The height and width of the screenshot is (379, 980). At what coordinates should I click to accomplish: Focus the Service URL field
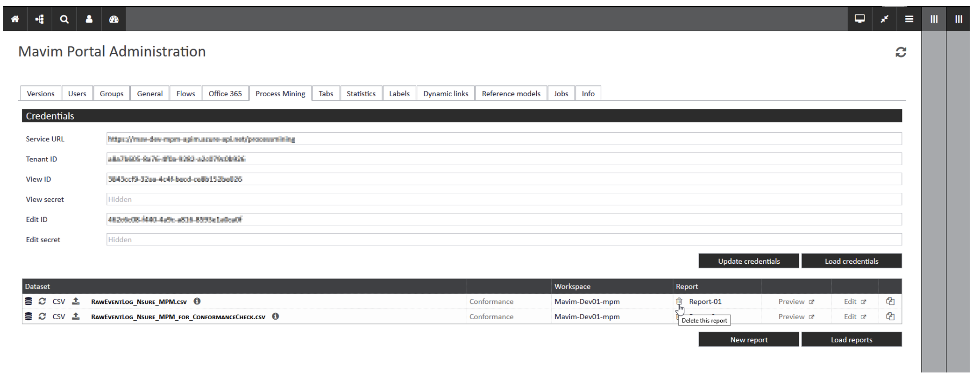[x=504, y=139]
